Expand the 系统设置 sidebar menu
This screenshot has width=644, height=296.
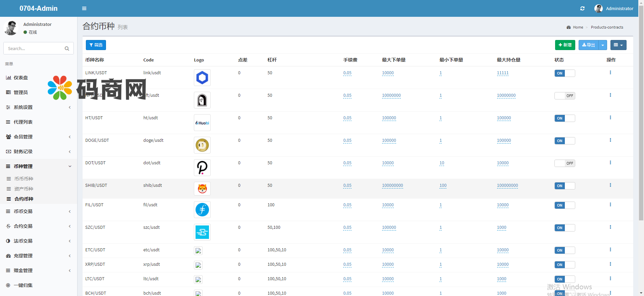pos(39,107)
